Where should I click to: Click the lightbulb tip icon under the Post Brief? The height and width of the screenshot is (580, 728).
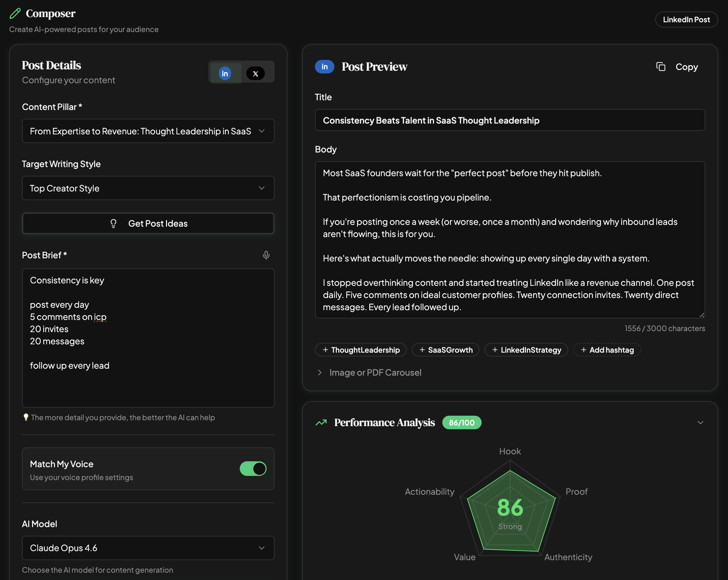click(x=26, y=417)
